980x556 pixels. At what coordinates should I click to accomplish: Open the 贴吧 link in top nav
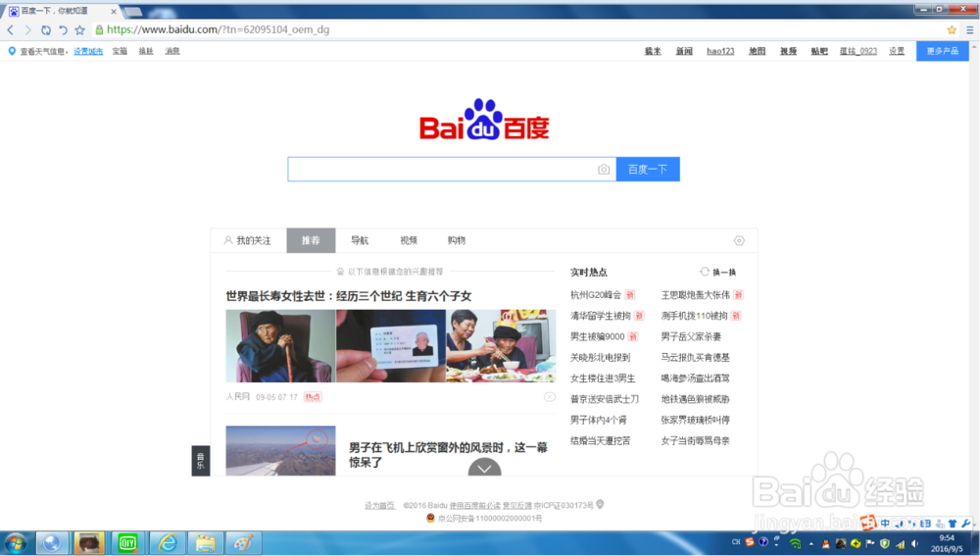coord(818,51)
